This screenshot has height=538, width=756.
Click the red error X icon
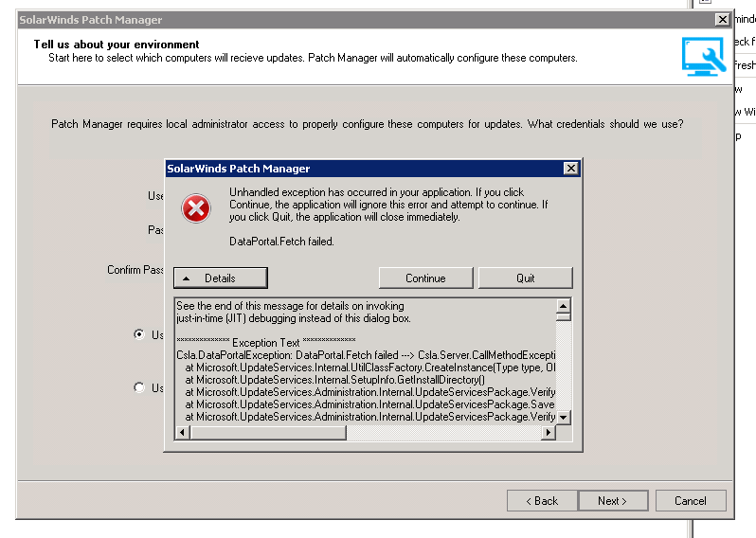(x=196, y=208)
